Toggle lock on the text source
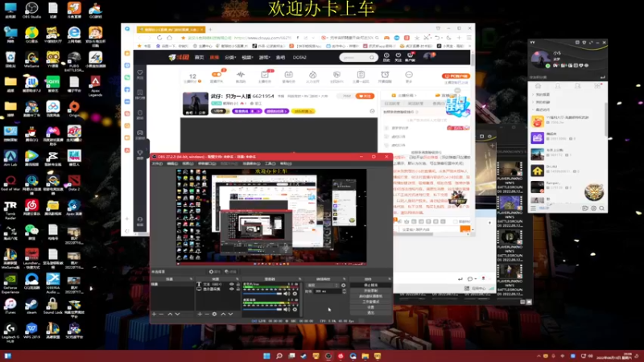The height and width of the screenshot is (362, 644). 237,284
